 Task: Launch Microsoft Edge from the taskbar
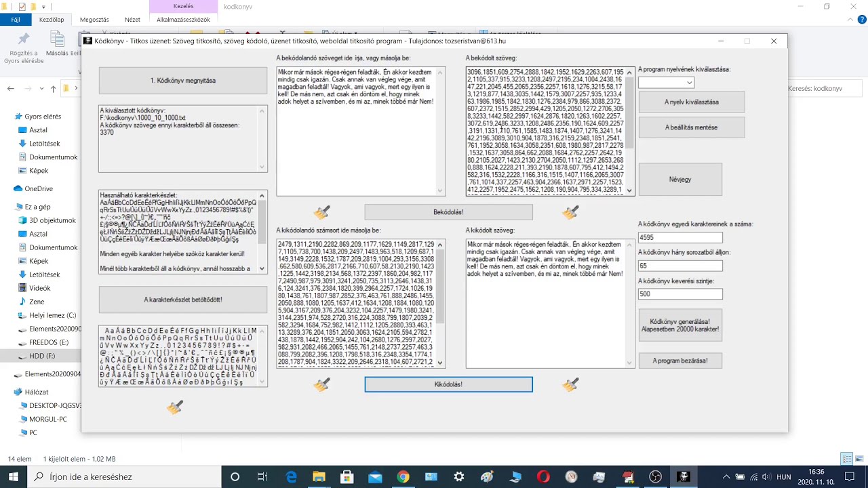(291, 476)
